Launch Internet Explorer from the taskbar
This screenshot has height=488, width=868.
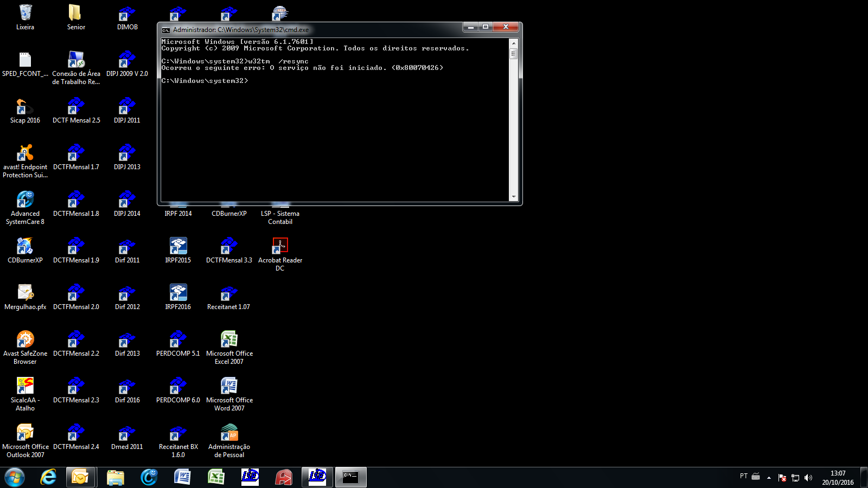click(48, 477)
